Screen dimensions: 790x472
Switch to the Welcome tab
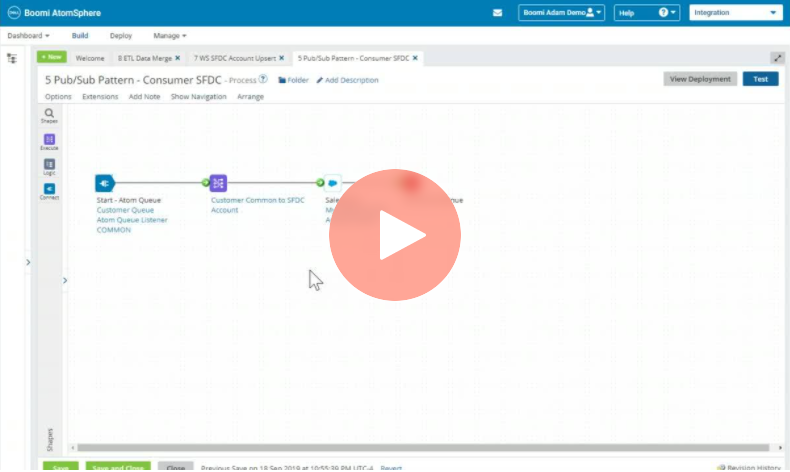coord(90,58)
